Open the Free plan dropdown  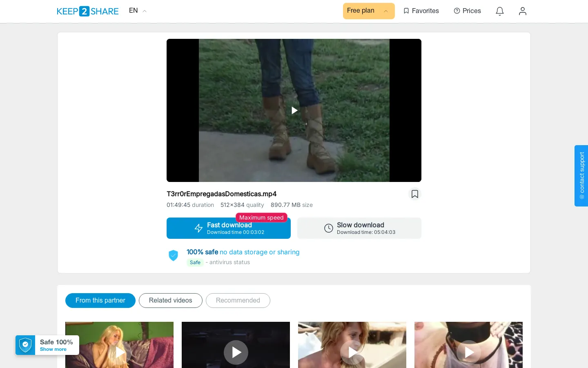coord(369,11)
